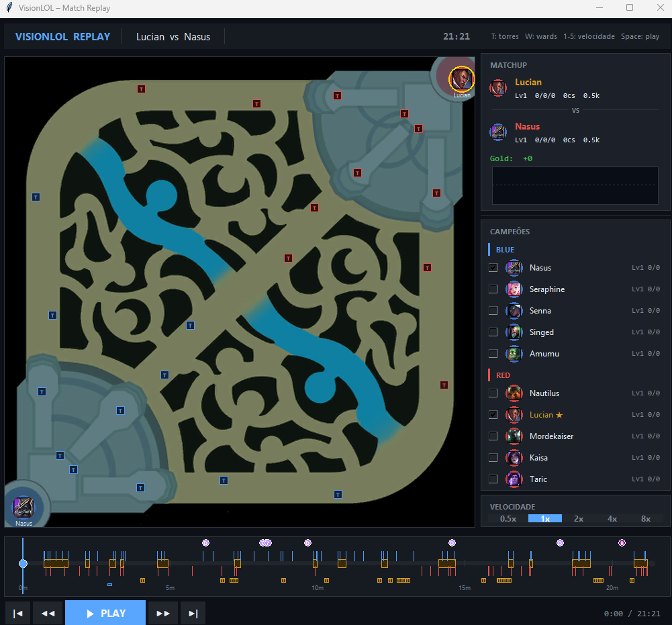Switch playback speed to 2x

pyautogui.click(x=578, y=518)
